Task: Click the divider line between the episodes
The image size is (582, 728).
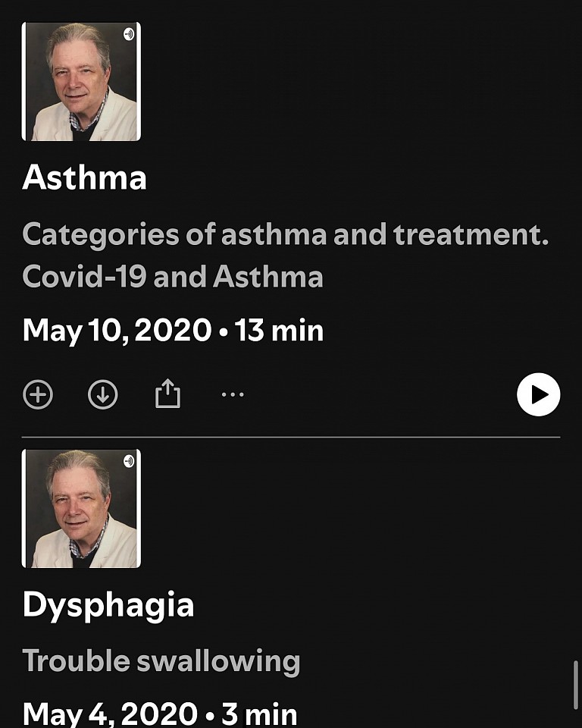Action: point(291,438)
